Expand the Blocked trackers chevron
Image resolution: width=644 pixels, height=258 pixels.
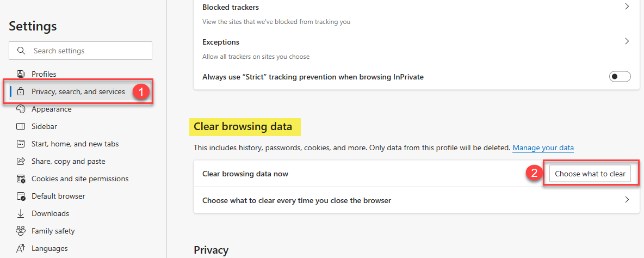click(x=627, y=7)
